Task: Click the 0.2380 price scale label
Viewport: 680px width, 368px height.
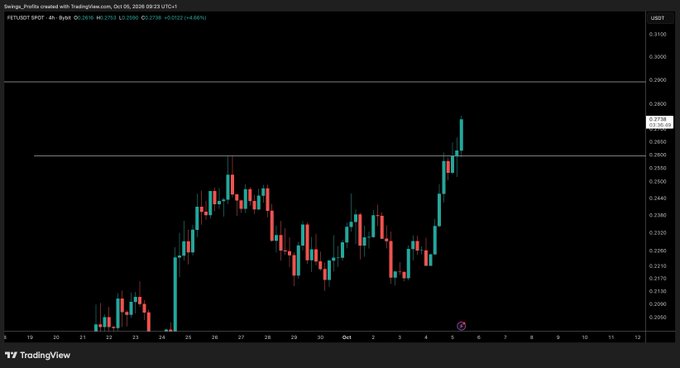Action: (657, 215)
